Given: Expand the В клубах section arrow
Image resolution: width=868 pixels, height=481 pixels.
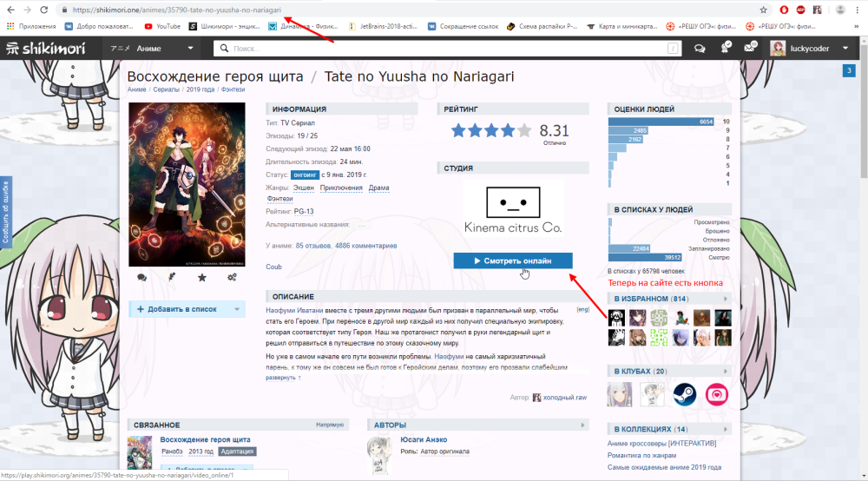Looking at the screenshot, I should point(725,372).
